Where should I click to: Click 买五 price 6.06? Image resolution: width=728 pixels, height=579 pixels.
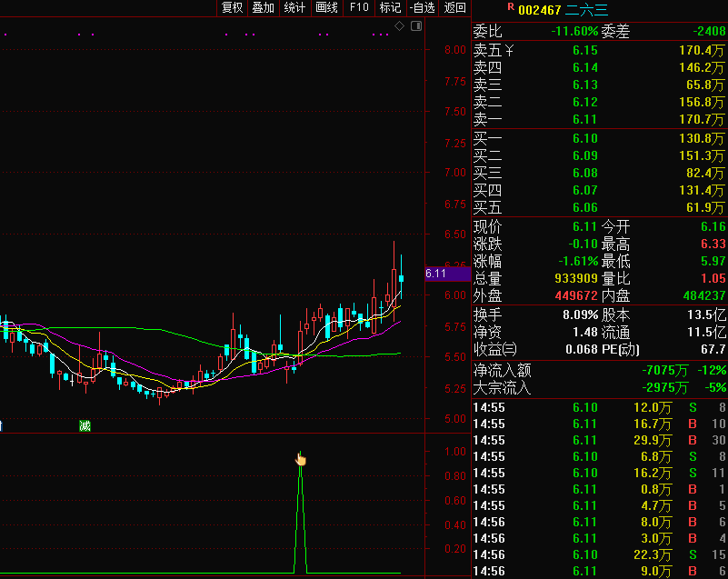click(x=585, y=207)
